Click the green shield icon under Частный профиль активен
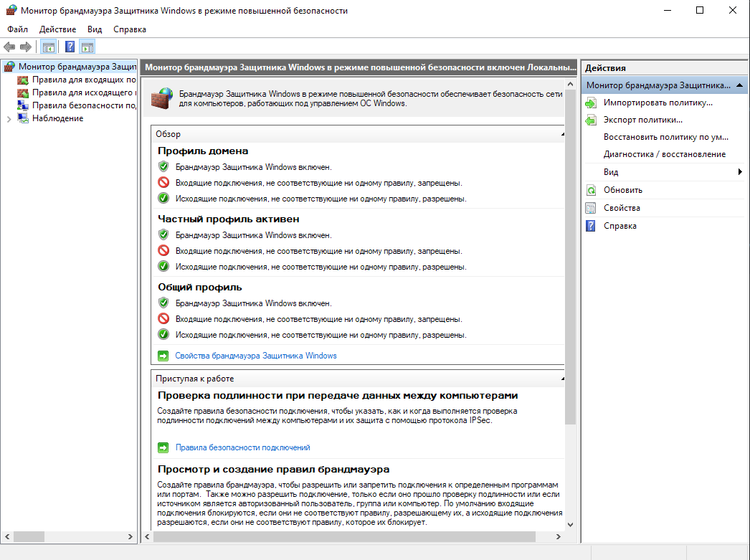750x560 pixels. tap(163, 234)
